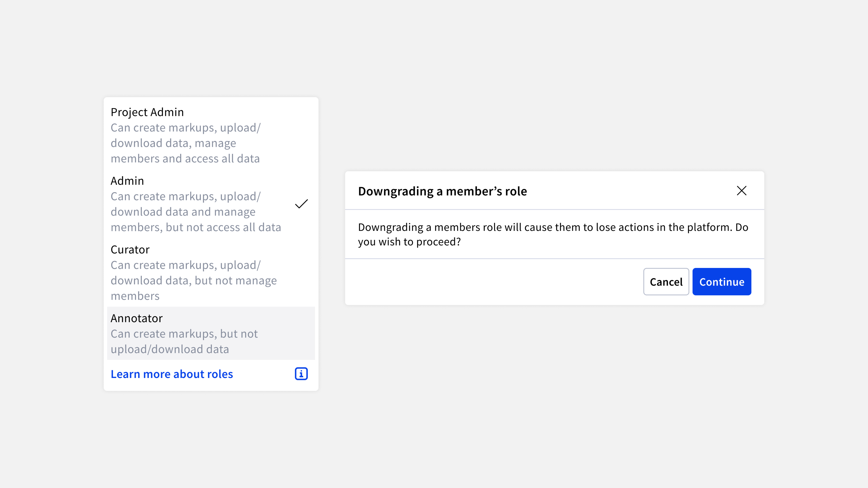Close the downgrade role dialog with X
The height and width of the screenshot is (488, 868).
point(741,191)
